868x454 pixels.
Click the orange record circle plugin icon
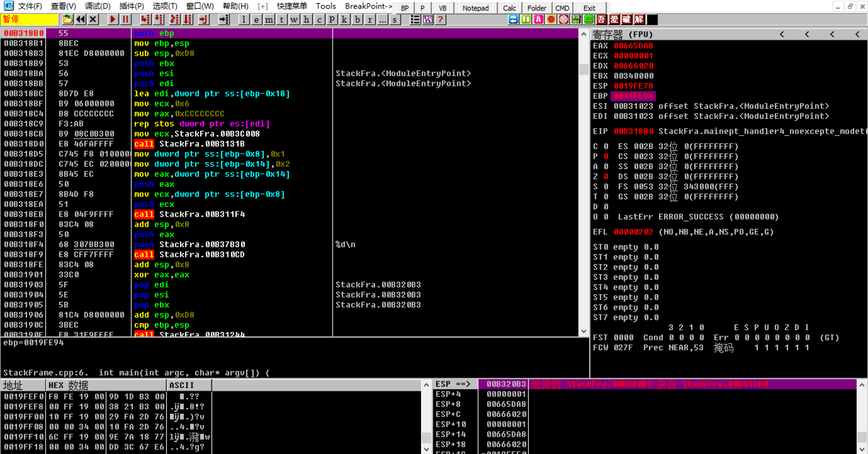coord(551,19)
